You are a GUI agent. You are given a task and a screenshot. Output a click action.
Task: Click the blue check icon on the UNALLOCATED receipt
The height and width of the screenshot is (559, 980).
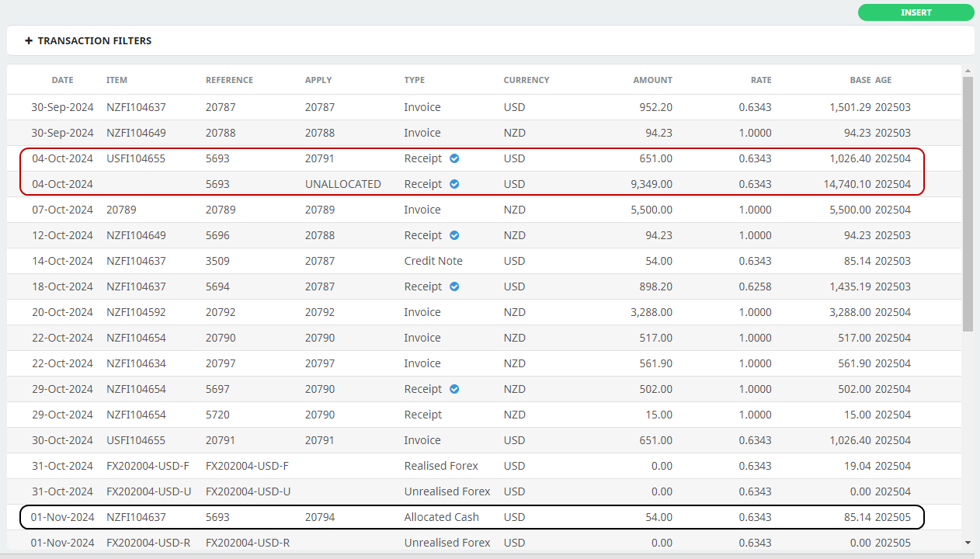pyautogui.click(x=454, y=184)
